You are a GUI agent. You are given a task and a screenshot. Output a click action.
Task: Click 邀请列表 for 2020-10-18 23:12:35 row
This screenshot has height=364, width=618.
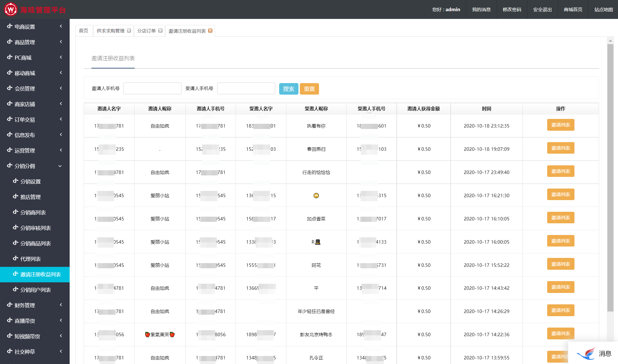click(560, 125)
